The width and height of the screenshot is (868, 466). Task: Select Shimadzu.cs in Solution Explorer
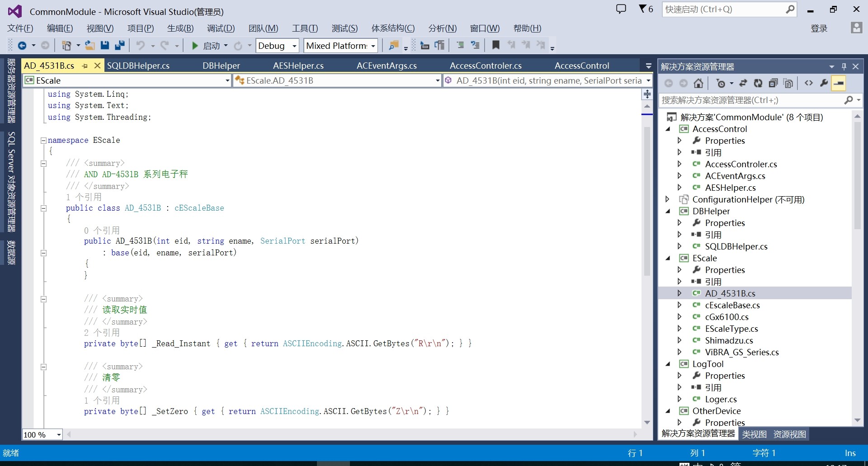point(729,340)
